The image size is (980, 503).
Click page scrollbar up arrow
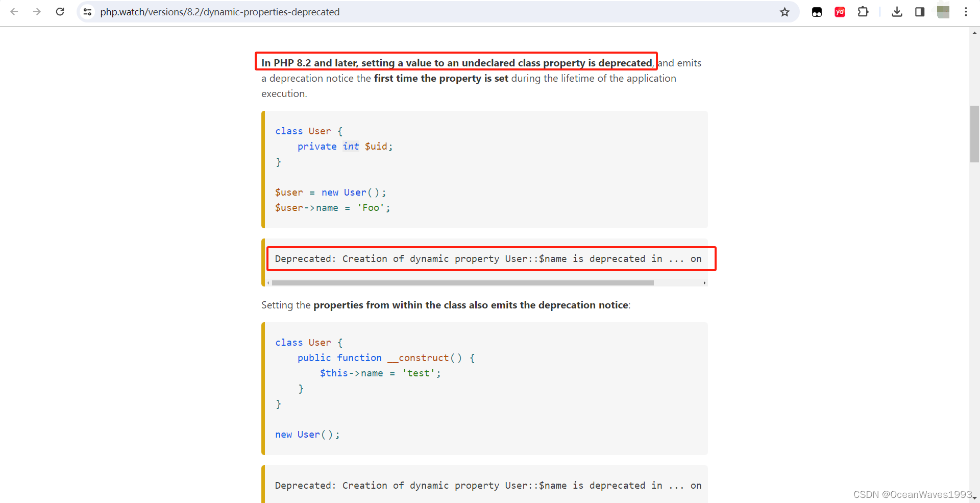coord(974,33)
